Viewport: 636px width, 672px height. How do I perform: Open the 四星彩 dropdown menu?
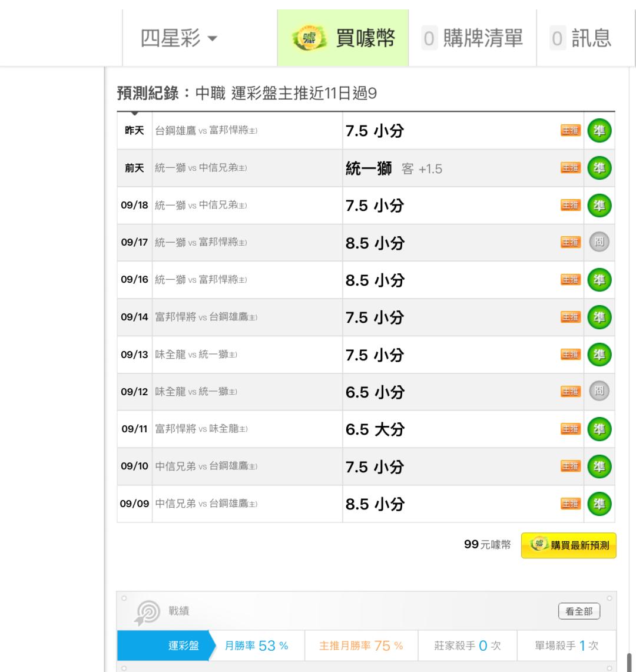178,38
